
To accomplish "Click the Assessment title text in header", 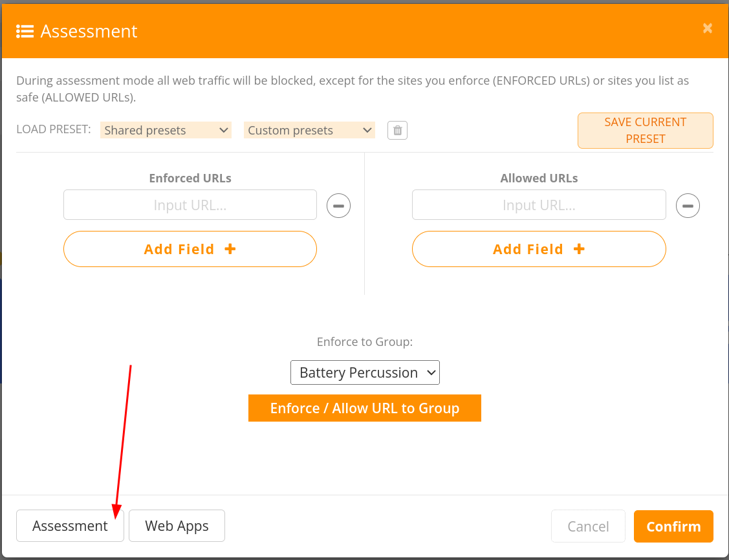I will point(89,31).
